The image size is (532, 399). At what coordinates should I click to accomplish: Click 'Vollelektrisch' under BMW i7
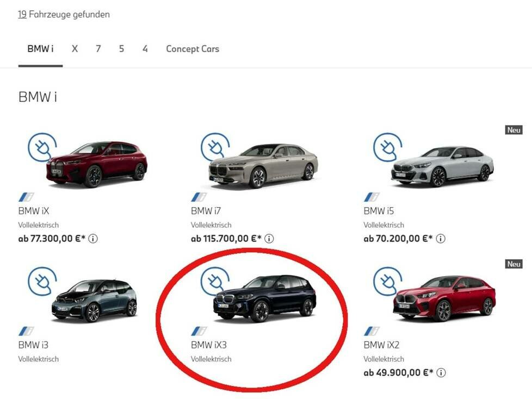coord(211,225)
